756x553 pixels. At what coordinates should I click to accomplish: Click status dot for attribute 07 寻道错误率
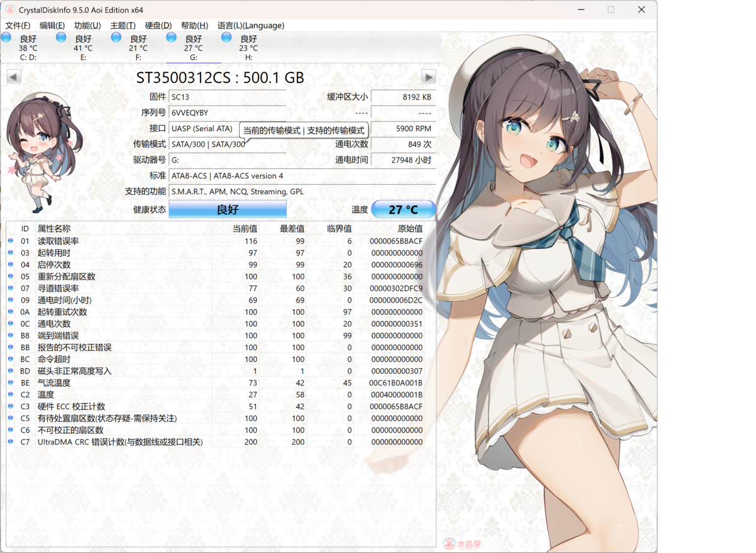tap(11, 288)
